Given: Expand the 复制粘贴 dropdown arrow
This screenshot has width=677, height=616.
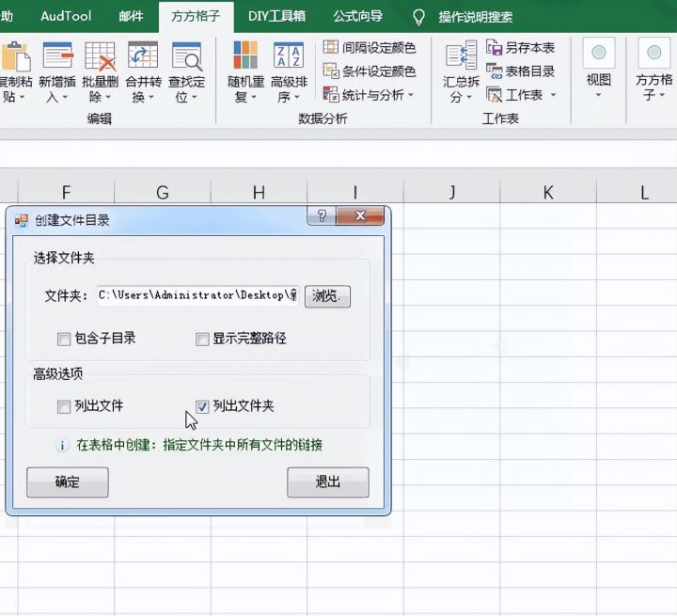Looking at the screenshot, I should click(22, 98).
